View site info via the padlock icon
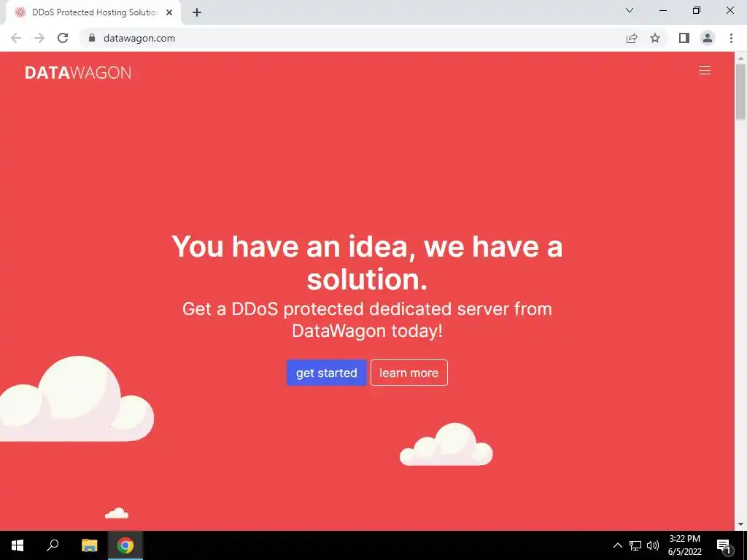Image resolution: width=747 pixels, height=560 pixels. click(x=92, y=38)
